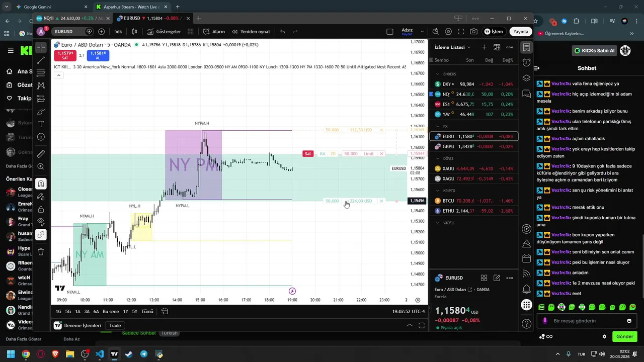This screenshot has height=362, width=644.
Task: Take a chart snapshot with camera icon
Action: click(474, 32)
